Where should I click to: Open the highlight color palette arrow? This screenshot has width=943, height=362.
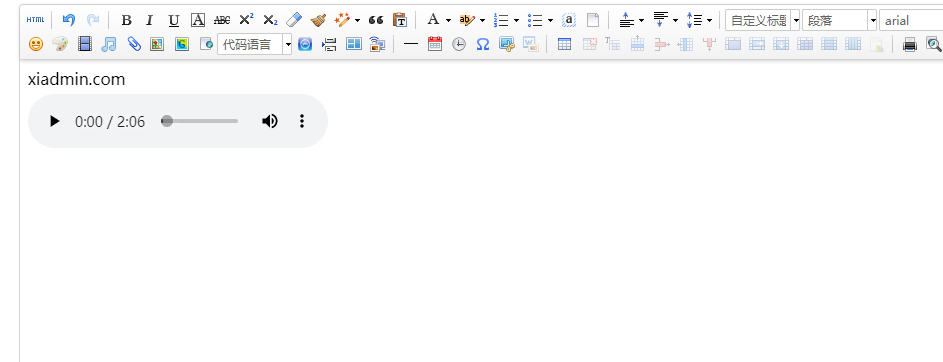482,20
